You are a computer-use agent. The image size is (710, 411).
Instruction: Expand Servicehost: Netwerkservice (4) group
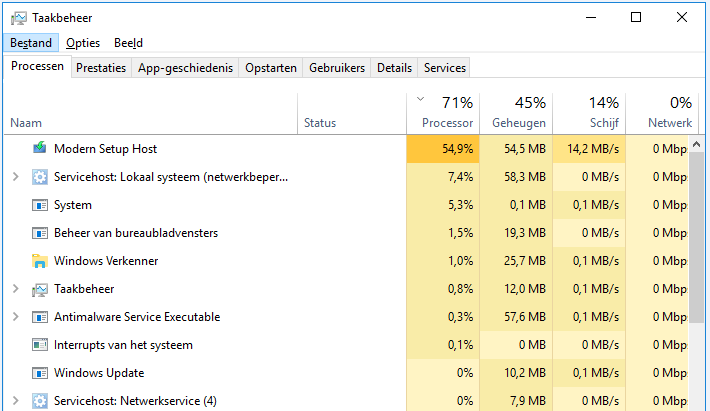coord(15,401)
